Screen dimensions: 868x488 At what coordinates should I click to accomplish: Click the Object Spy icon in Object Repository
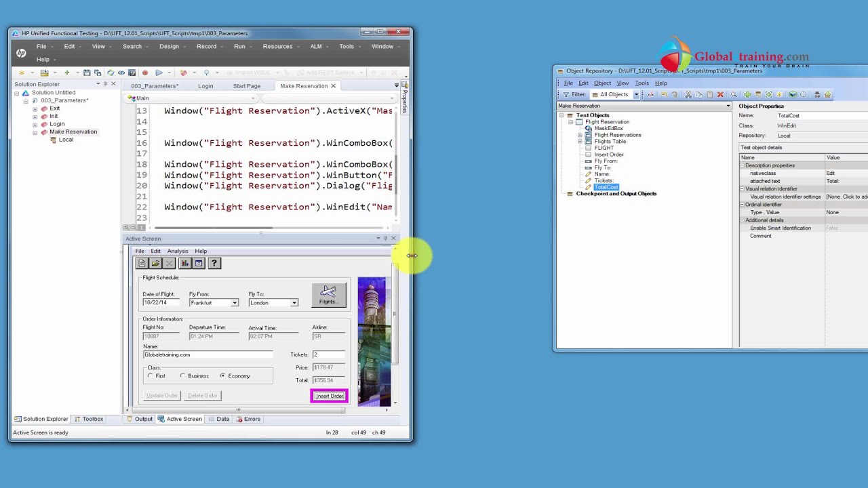[817, 94]
